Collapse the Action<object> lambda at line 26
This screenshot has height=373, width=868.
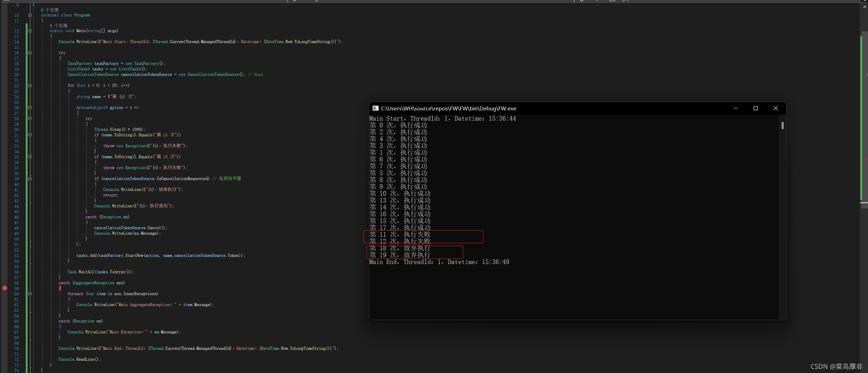30,108
